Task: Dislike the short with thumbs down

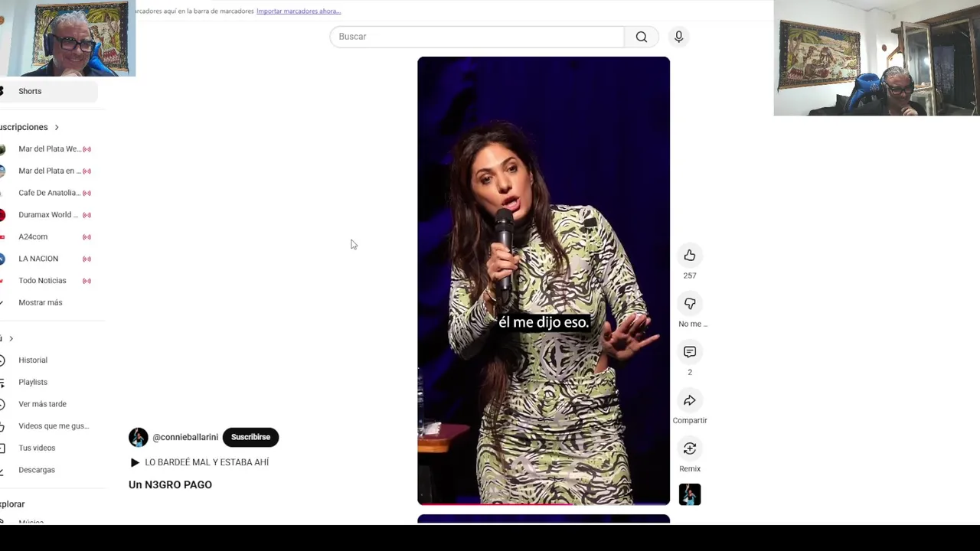Action: (690, 304)
